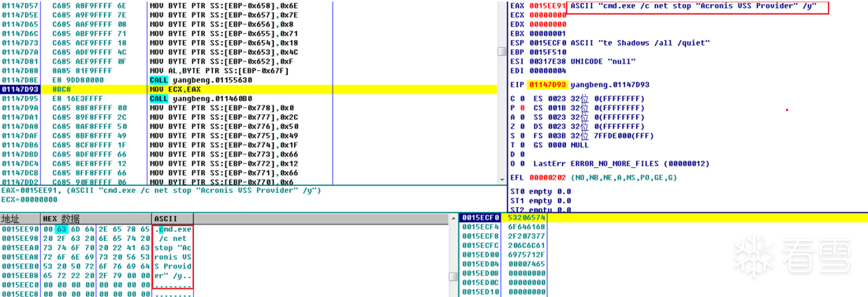868x297 pixels.
Task: Click the dump pane scrollbar thumb
Action: click(453, 276)
